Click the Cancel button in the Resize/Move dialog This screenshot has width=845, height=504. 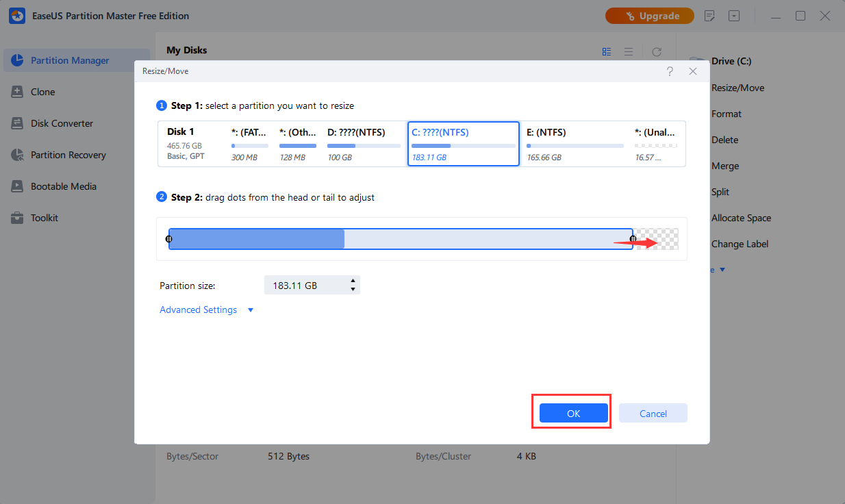(653, 413)
